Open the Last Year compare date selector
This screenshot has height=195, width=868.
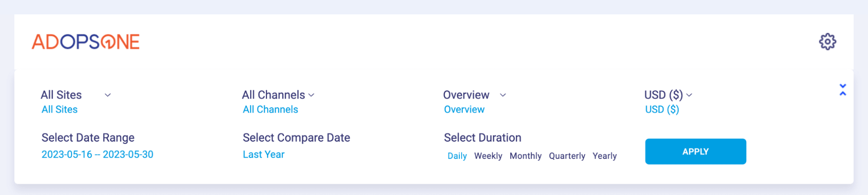coord(264,155)
